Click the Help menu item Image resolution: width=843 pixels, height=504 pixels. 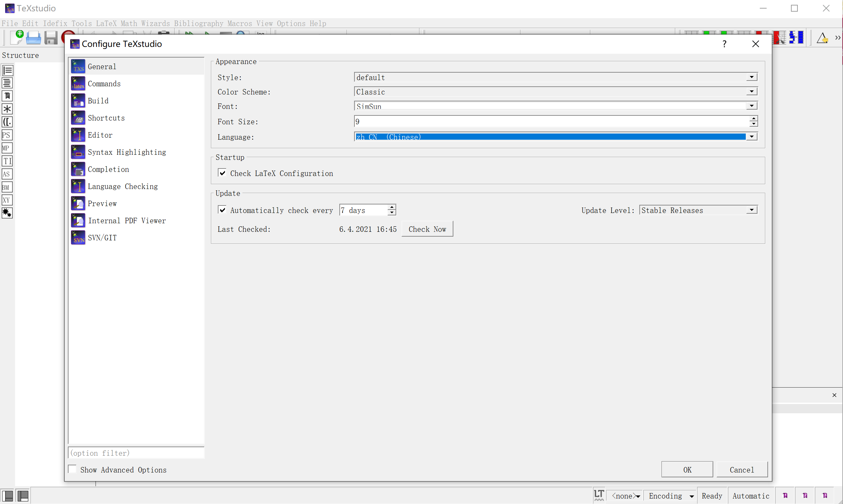coord(317,23)
